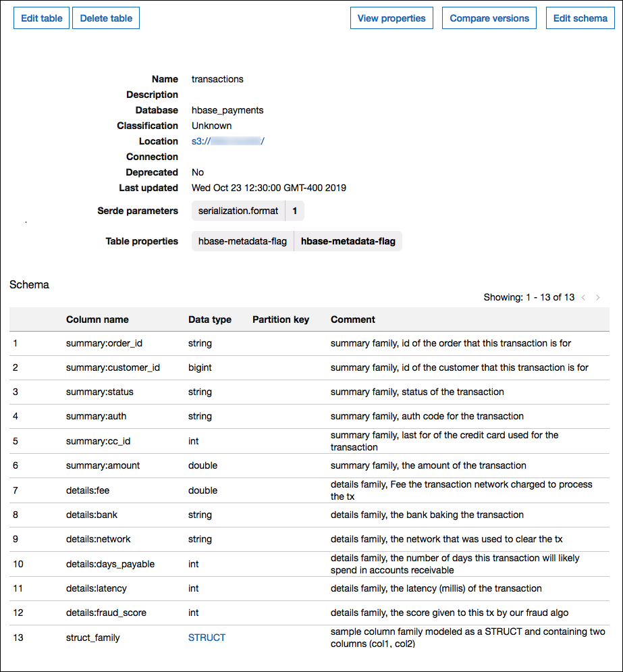Click the serialization.format serde parameter badge

pyautogui.click(x=238, y=211)
